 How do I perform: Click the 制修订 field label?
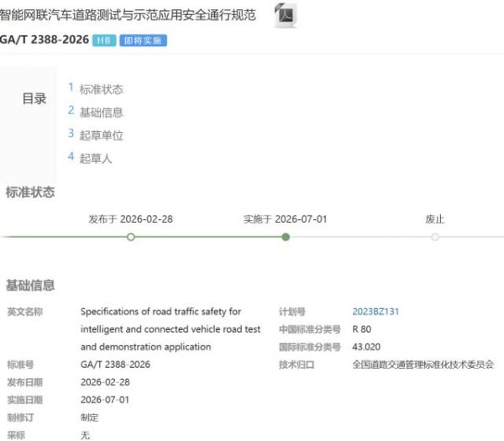[x=20, y=417]
